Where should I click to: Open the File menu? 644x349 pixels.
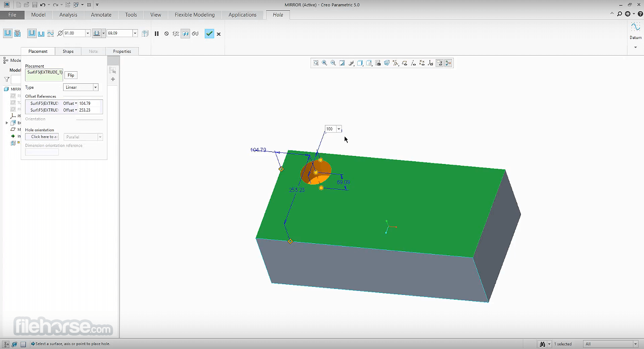point(12,15)
